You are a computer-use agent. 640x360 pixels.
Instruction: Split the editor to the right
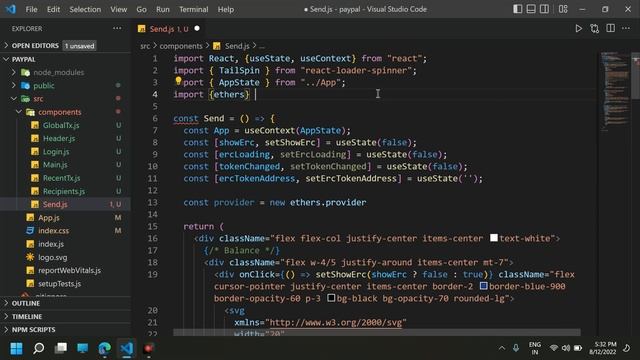[x=610, y=28]
